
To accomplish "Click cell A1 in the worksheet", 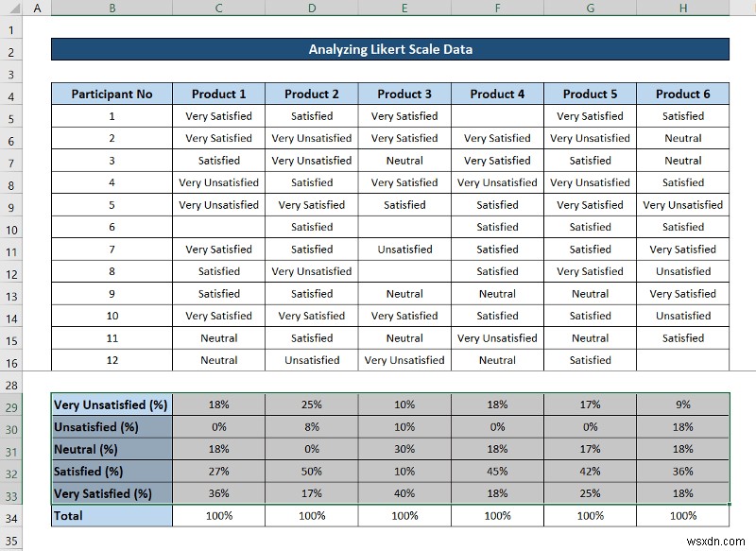I will click(37, 28).
